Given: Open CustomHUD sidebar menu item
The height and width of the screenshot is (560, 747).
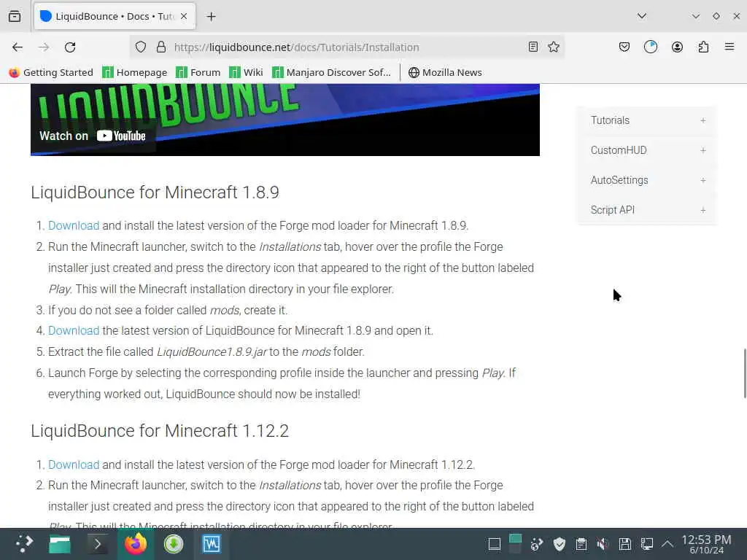Looking at the screenshot, I should click(x=619, y=150).
